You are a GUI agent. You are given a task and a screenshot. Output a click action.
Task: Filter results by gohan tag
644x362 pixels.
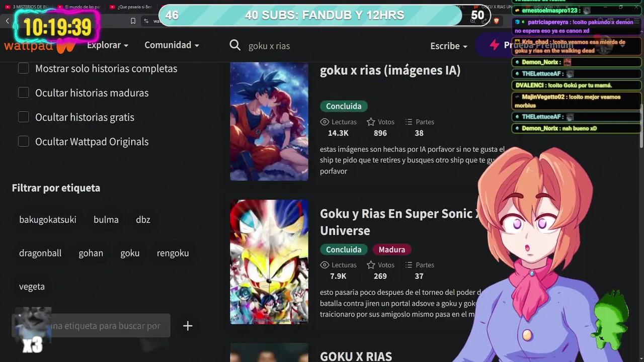tap(91, 253)
